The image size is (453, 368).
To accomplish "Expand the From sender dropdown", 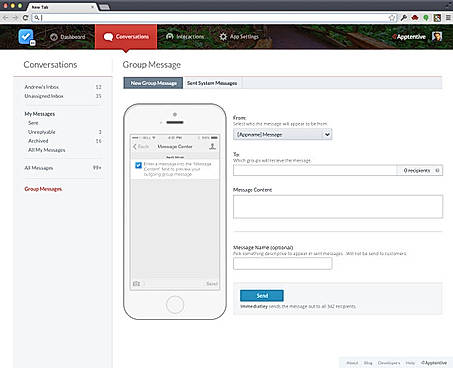I will click(x=282, y=134).
